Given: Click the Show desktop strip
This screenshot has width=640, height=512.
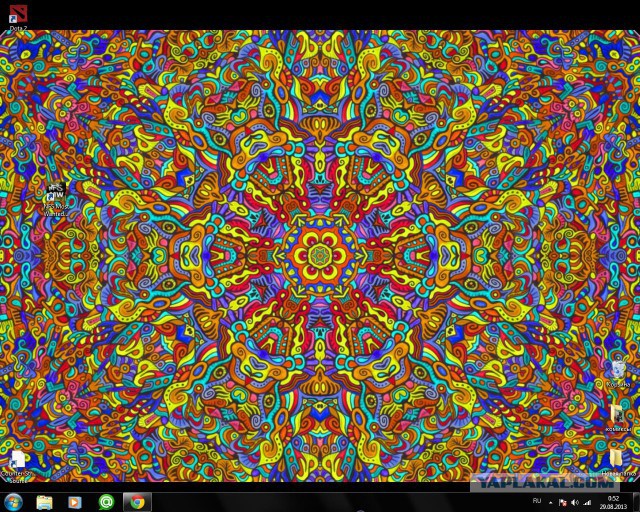Looking at the screenshot, I should pos(636,502).
